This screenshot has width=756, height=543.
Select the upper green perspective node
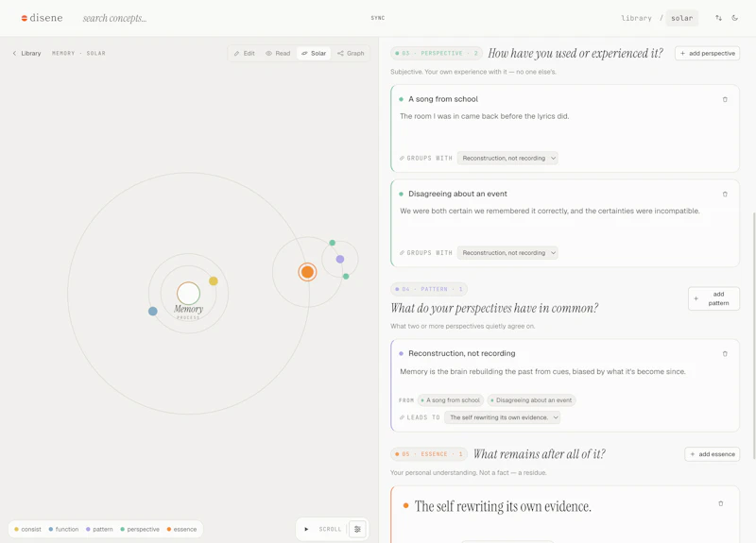pyautogui.click(x=333, y=243)
